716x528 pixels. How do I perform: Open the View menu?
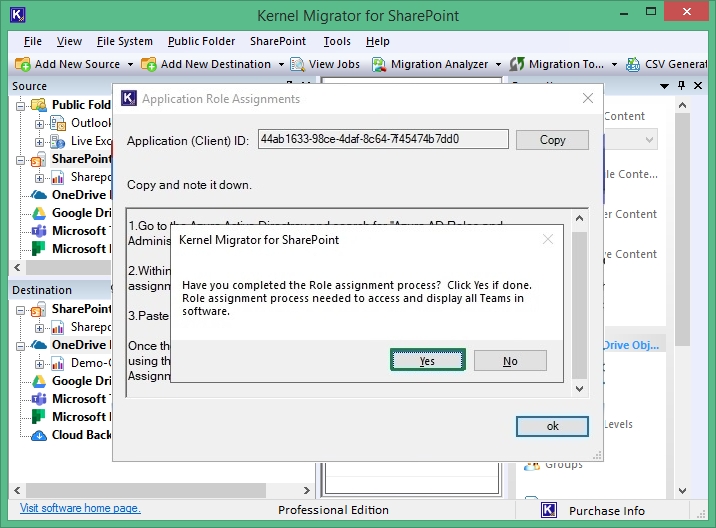[69, 42]
